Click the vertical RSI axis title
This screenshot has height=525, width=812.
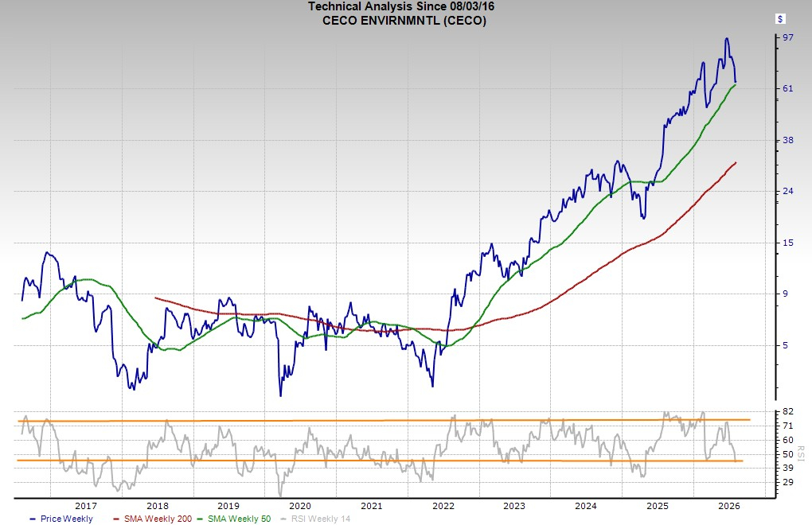801,453
